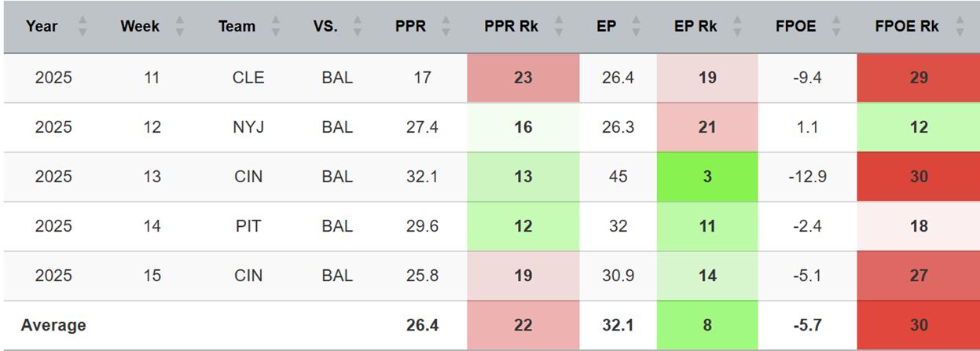Click the PPR value 32.1
This screenshot has height=351, width=980.
coord(423,177)
